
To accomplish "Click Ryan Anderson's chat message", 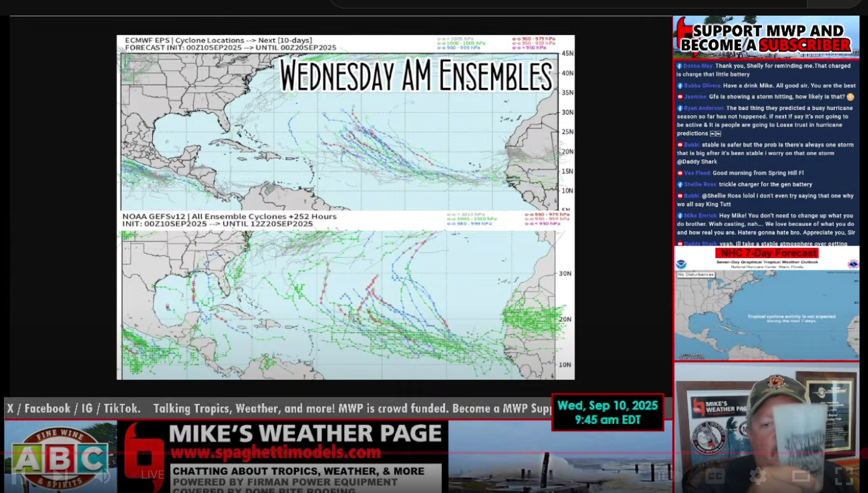I will tap(765, 120).
